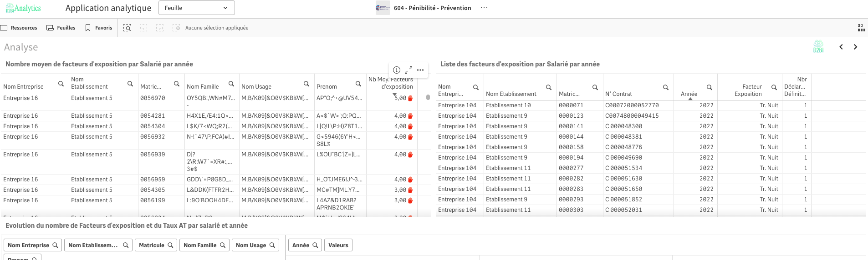Go to previous sheet arrow
Image resolution: width=868 pixels, height=260 pixels.
[x=841, y=47]
